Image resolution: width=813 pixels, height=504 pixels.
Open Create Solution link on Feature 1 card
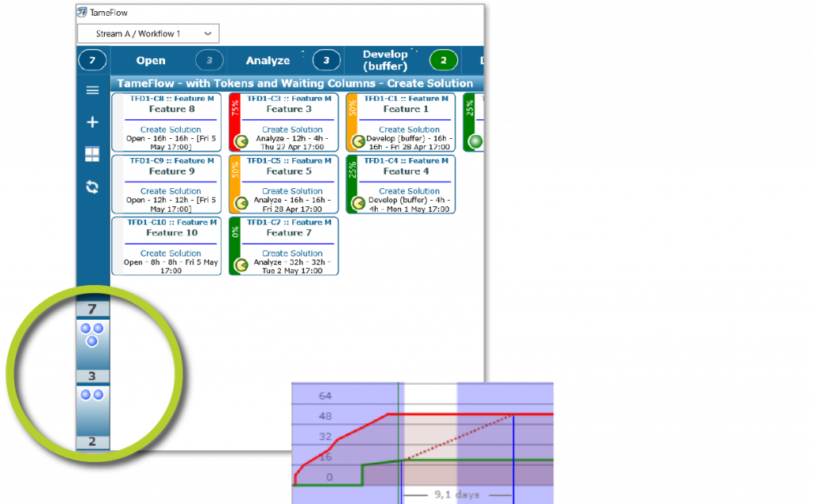point(409,129)
